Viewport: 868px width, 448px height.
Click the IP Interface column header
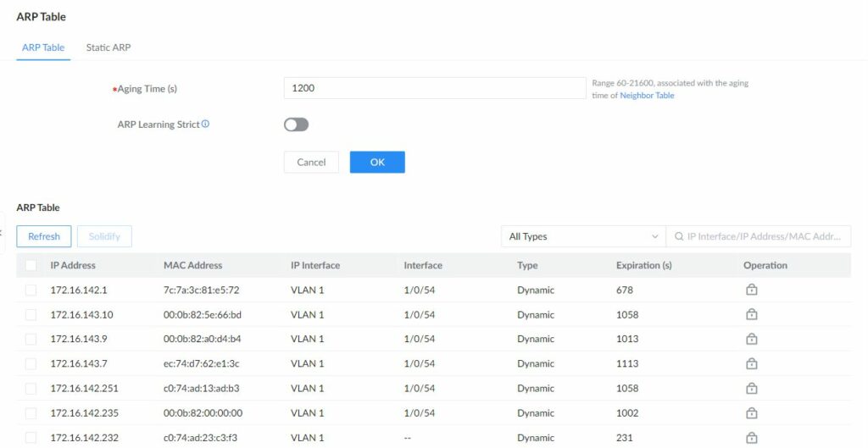315,265
